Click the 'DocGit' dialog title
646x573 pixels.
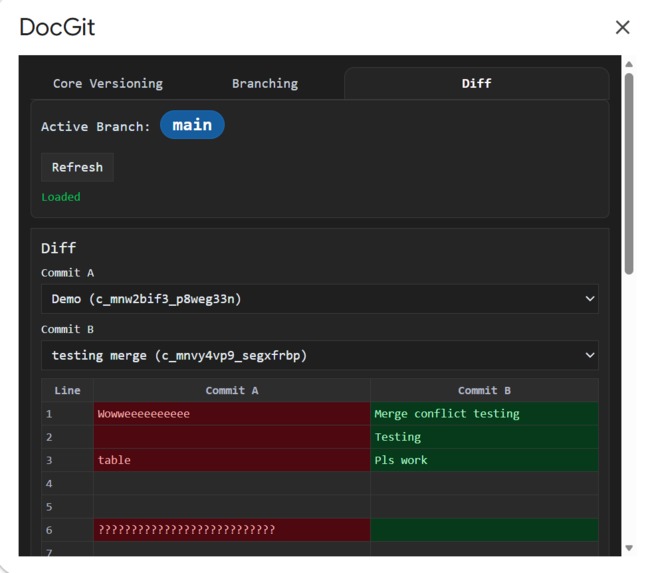pyautogui.click(x=57, y=27)
